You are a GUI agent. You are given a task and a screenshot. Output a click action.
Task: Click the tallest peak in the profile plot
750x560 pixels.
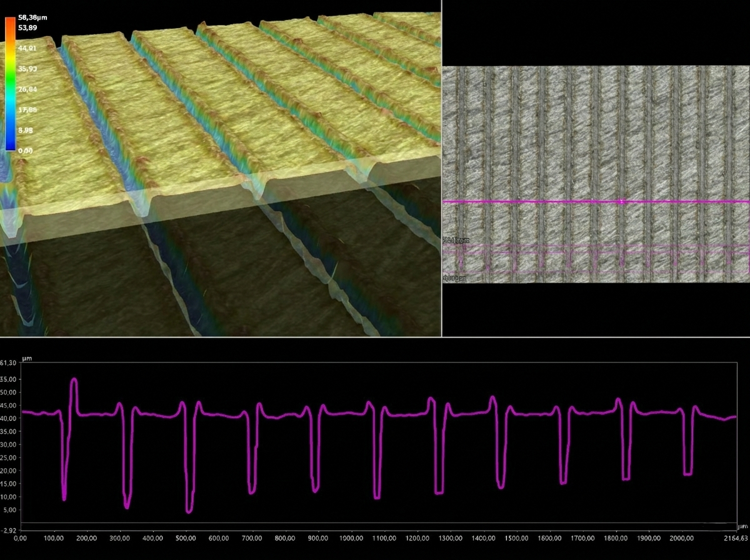74,380
